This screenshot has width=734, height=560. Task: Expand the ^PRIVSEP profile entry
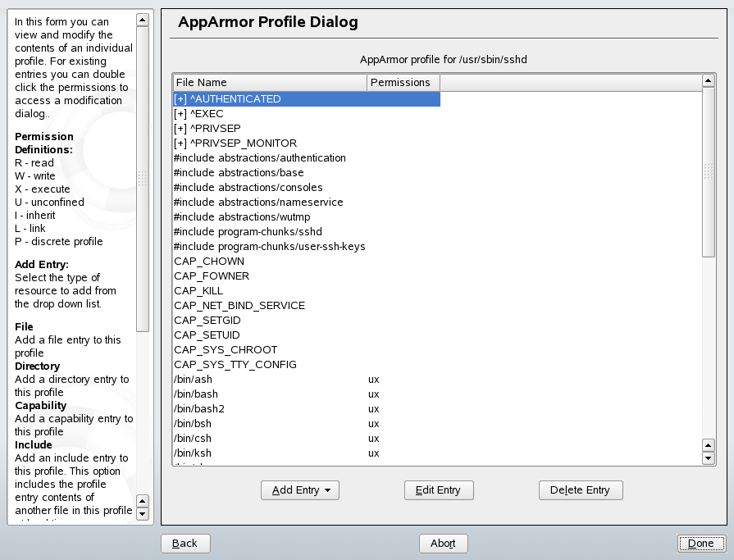(x=179, y=128)
